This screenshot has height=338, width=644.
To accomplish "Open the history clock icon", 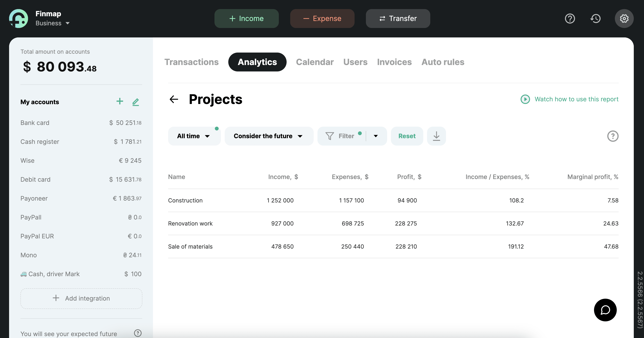I will [x=596, y=19].
